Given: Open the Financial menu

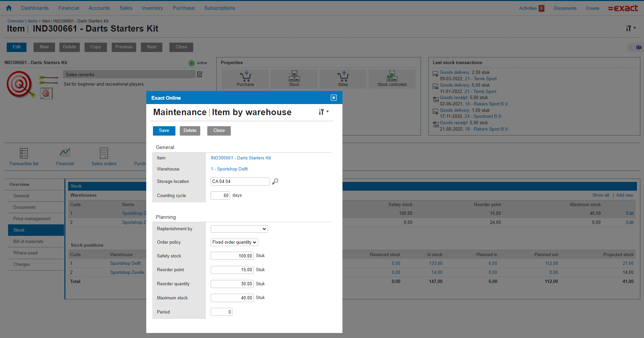Looking at the screenshot, I should pos(69,8).
